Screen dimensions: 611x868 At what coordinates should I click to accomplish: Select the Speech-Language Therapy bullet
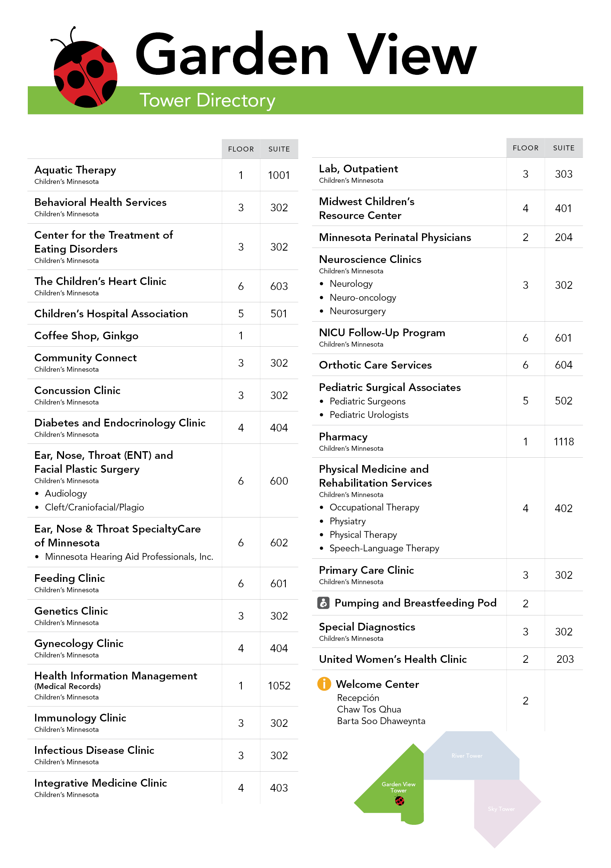(384, 548)
